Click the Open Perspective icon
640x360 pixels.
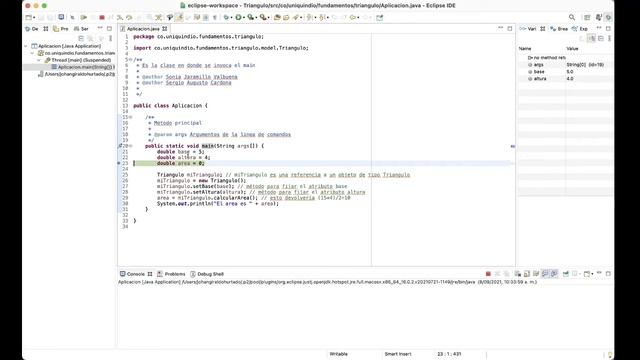587,18
